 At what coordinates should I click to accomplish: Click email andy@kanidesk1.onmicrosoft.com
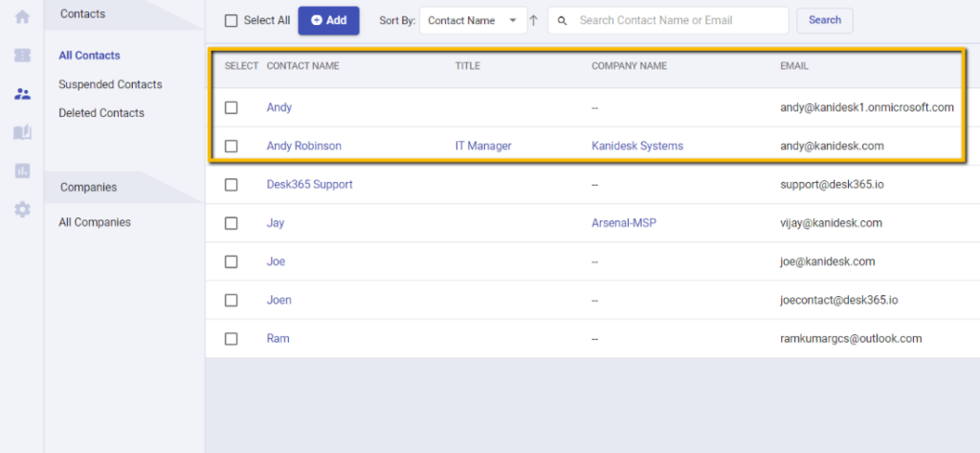click(x=867, y=107)
